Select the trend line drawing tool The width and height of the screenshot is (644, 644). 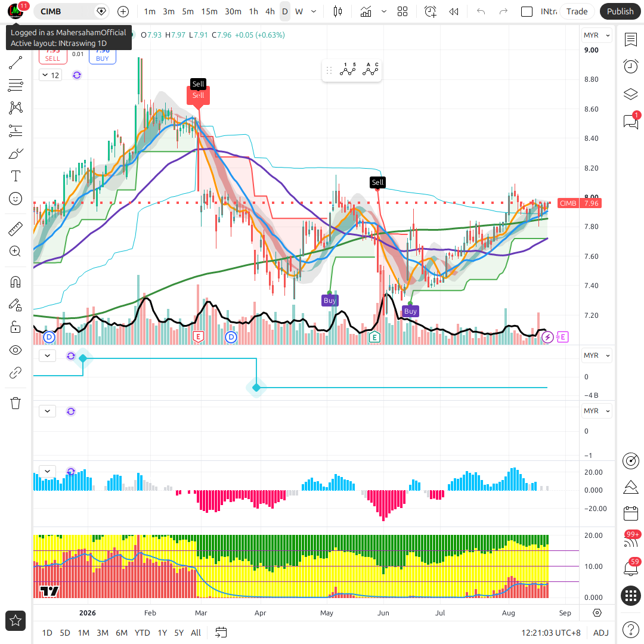16,63
